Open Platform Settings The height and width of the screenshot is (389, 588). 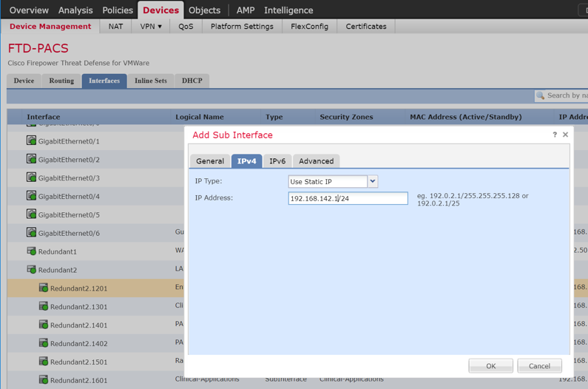242,27
